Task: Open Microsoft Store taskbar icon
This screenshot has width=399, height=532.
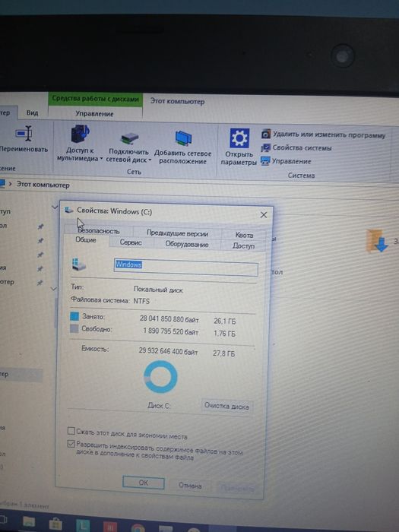Action: point(55,524)
